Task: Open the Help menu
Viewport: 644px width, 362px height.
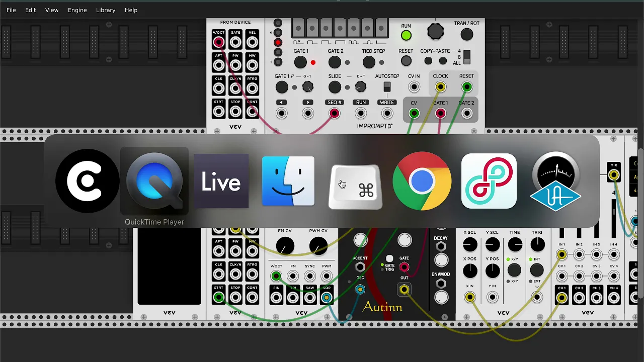Action: [x=131, y=10]
